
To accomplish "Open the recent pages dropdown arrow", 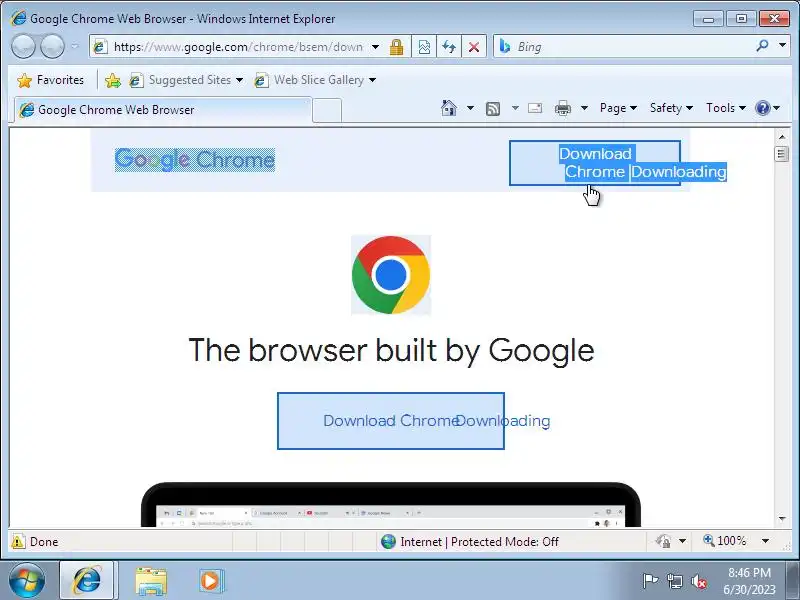I will [75, 46].
